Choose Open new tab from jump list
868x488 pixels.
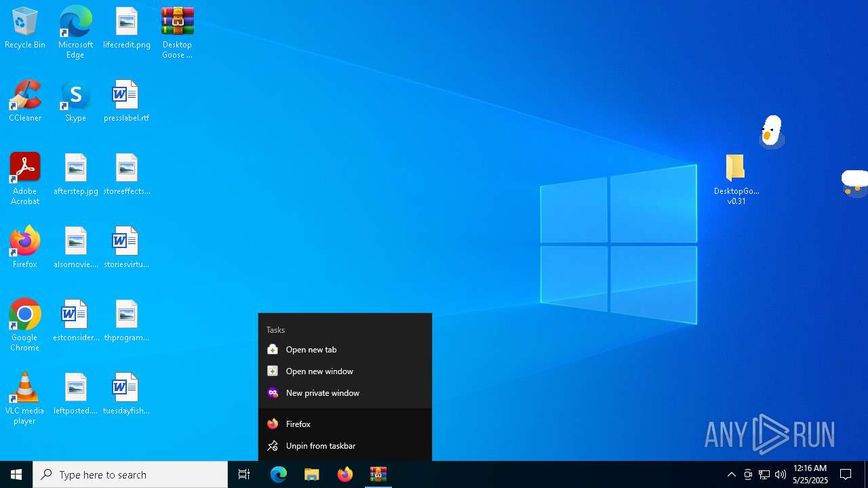click(x=345, y=350)
